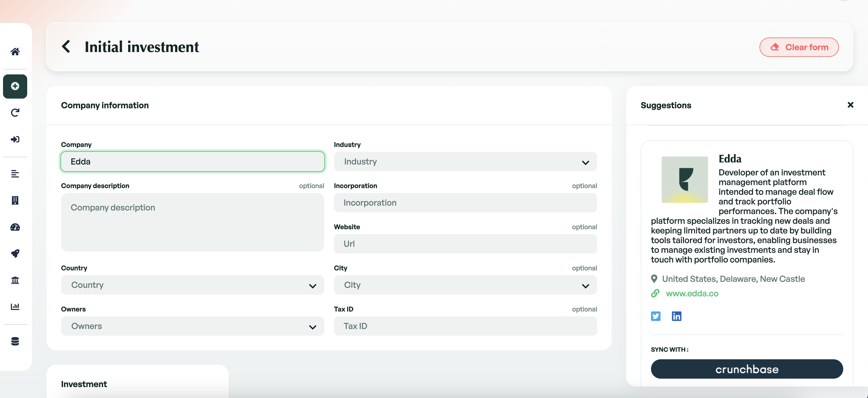Select the circular-arrow follow-on sidebar icon
This screenshot has height=398, width=868.
(x=15, y=113)
